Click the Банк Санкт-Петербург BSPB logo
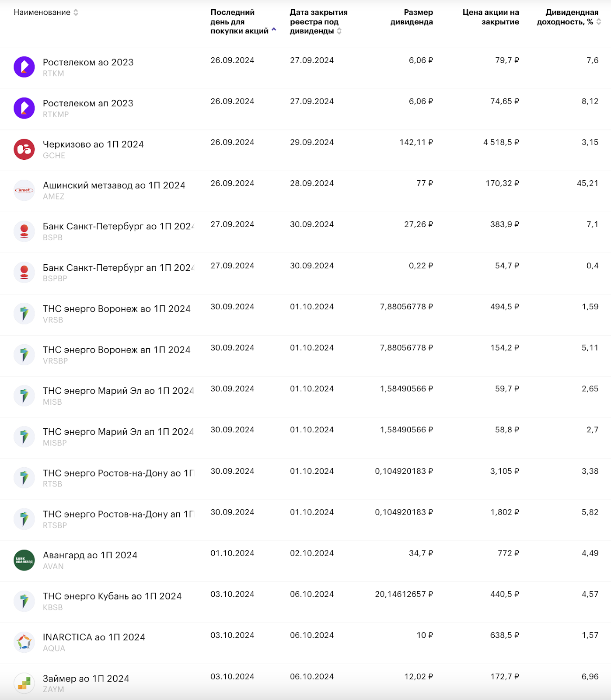The width and height of the screenshot is (611, 700). [24, 231]
